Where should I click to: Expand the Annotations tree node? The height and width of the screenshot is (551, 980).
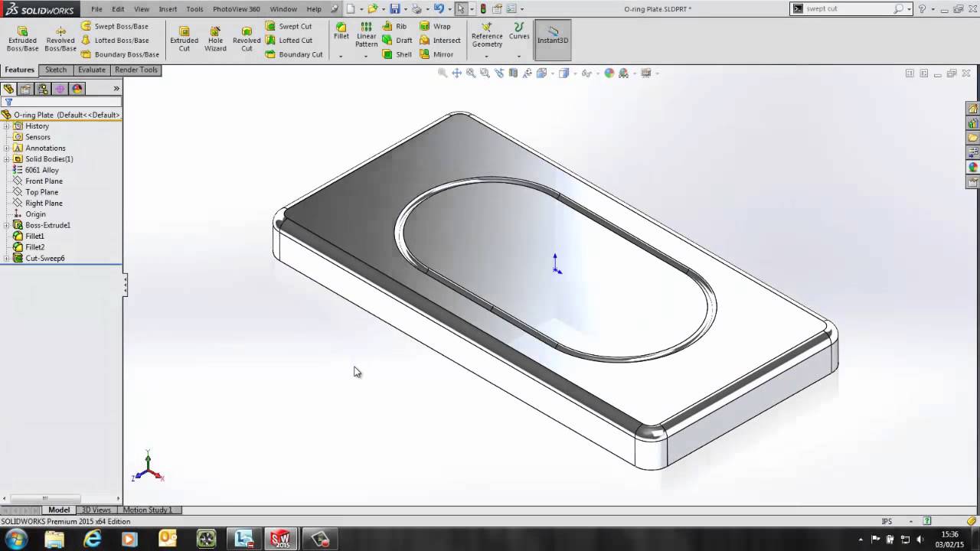(x=6, y=148)
